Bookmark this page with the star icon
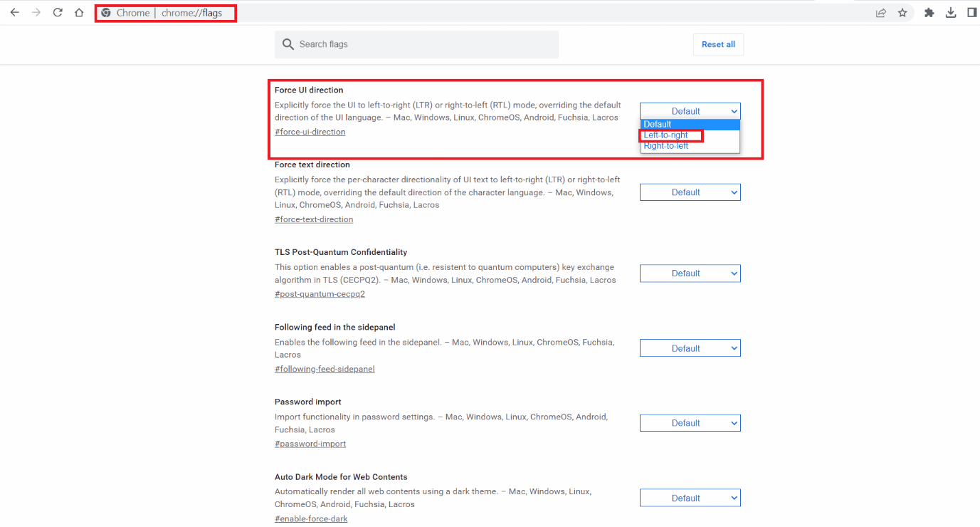This screenshot has height=527, width=980. pyautogui.click(x=902, y=13)
